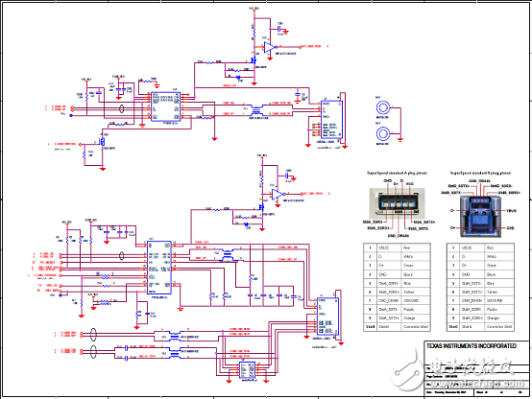Click the upper common-mode choke symbol
Viewport: 532px width, 399px height.
[x=256, y=111]
